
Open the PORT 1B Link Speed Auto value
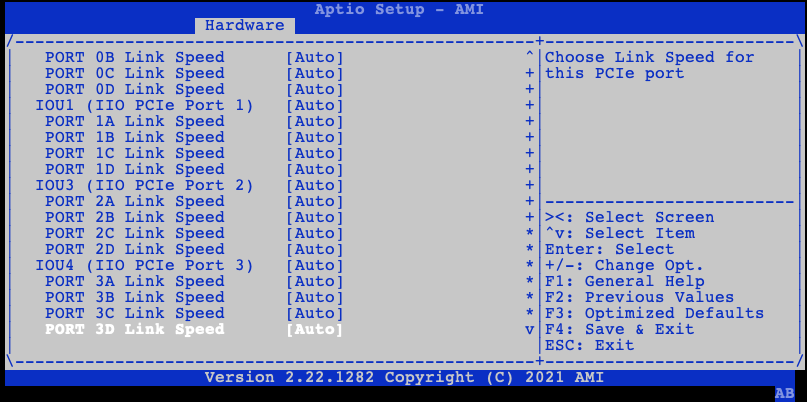pos(314,137)
